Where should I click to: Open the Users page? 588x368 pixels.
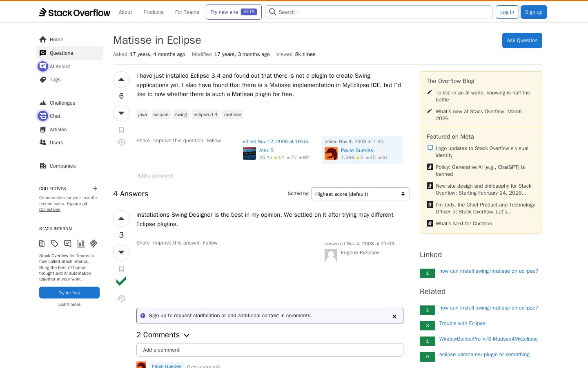(69, 143)
